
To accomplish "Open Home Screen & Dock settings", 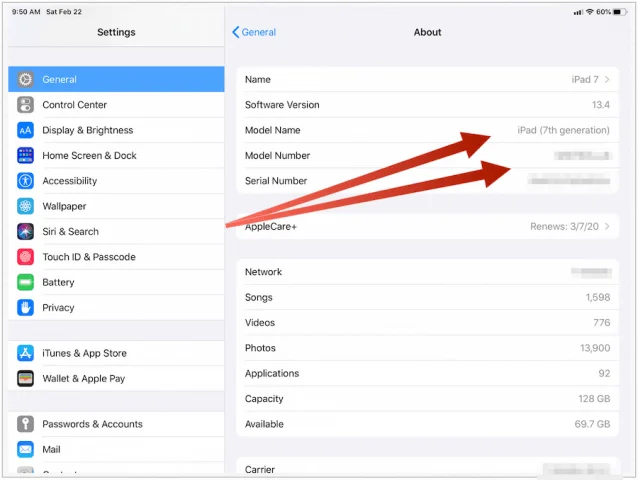I will click(x=116, y=155).
